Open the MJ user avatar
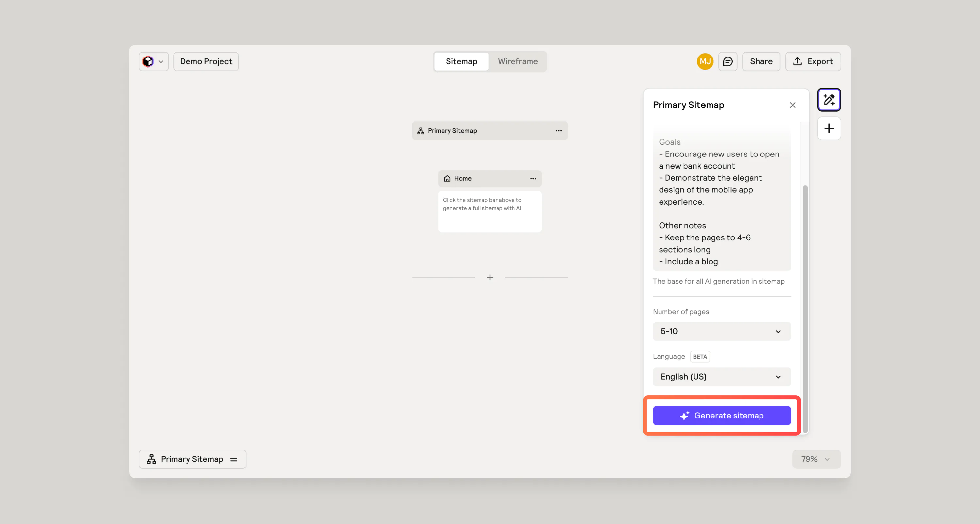Viewport: 980px width, 524px height. click(705, 61)
